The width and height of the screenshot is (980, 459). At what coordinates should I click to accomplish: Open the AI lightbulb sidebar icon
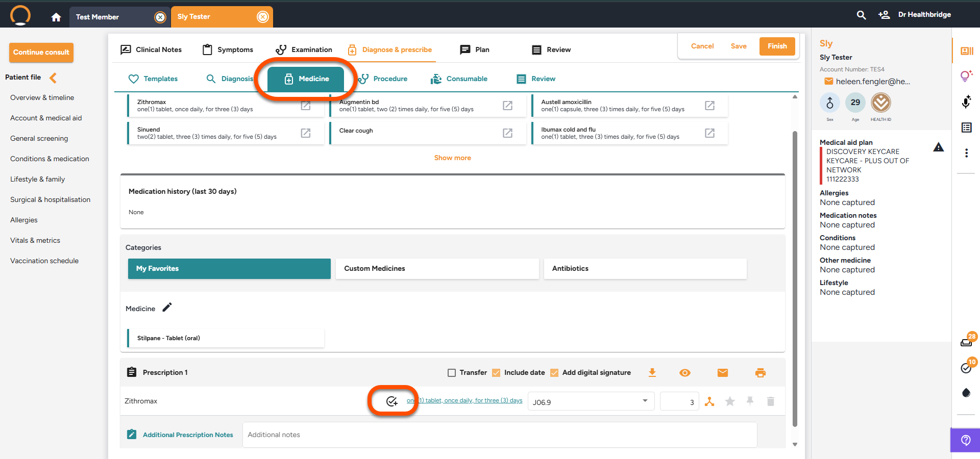[x=967, y=76]
